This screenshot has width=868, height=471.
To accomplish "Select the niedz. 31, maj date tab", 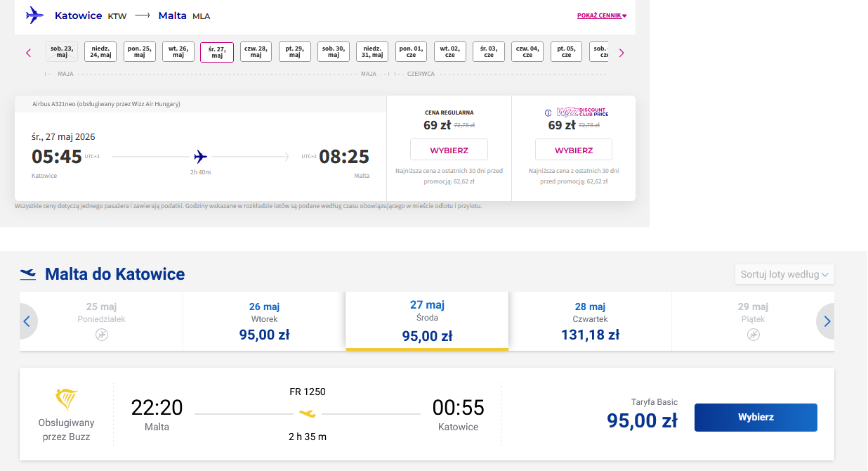I will point(372,52).
